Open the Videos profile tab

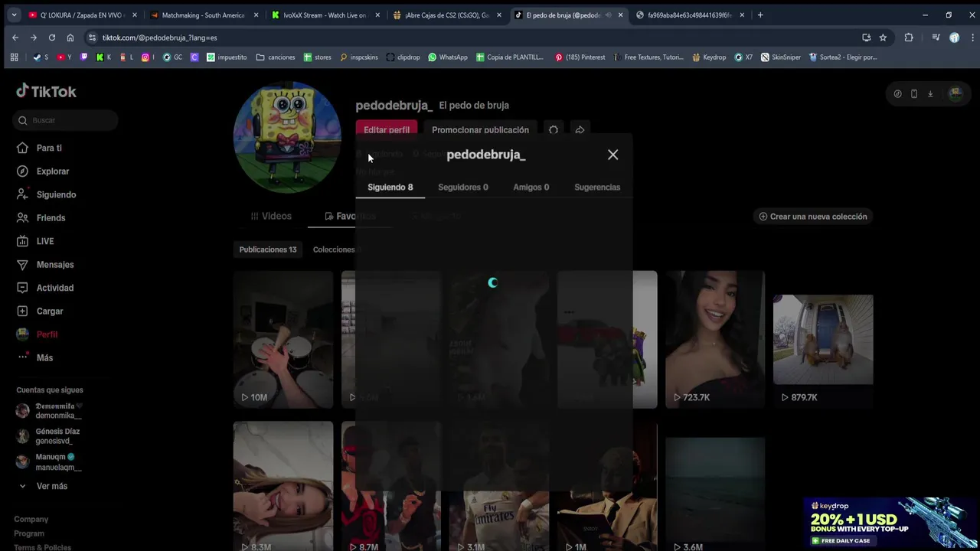271,217
